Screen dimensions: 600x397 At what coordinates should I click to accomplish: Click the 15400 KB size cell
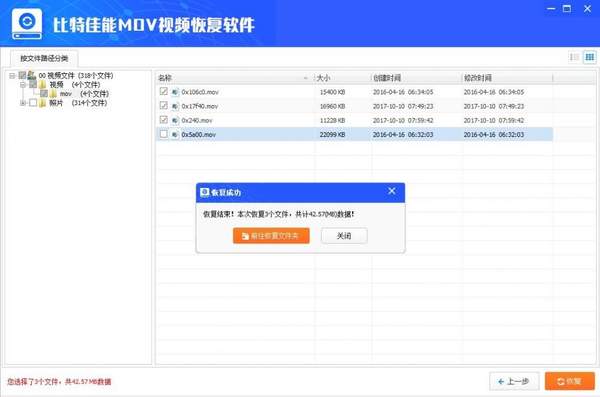[x=333, y=92]
